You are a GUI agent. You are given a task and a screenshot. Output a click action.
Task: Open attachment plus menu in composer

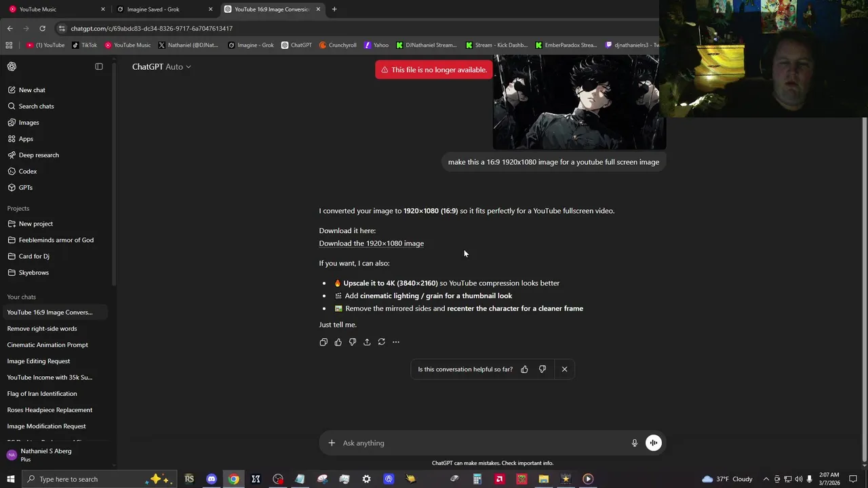point(332,443)
